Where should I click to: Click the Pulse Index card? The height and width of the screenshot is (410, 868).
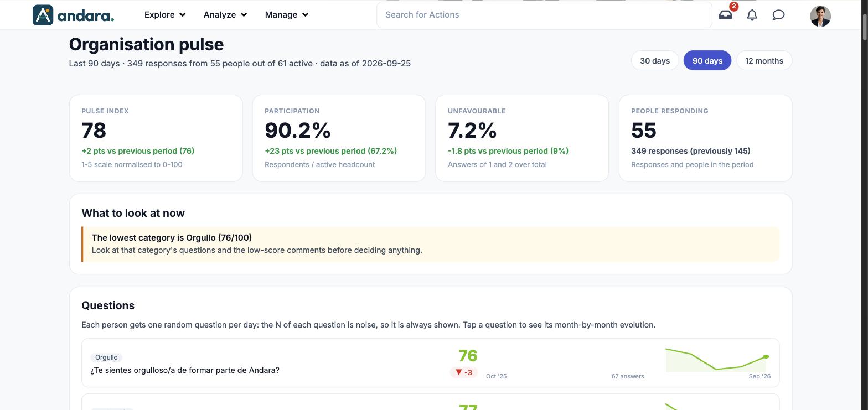[156, 138]
